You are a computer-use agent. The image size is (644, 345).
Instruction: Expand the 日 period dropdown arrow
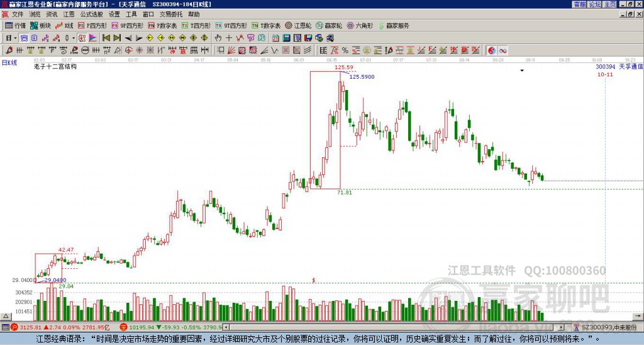(15, 38)
